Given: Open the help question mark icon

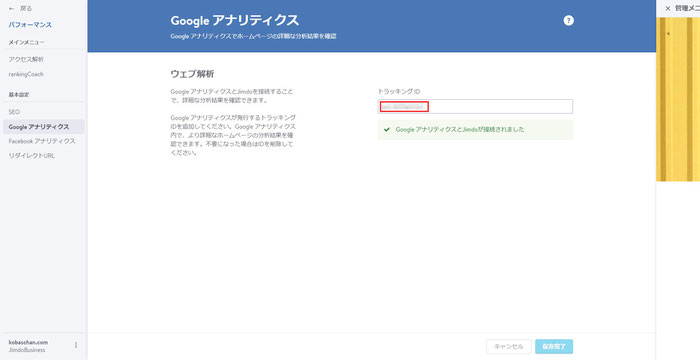Looking at the screenshot, I should coord(568,21).
